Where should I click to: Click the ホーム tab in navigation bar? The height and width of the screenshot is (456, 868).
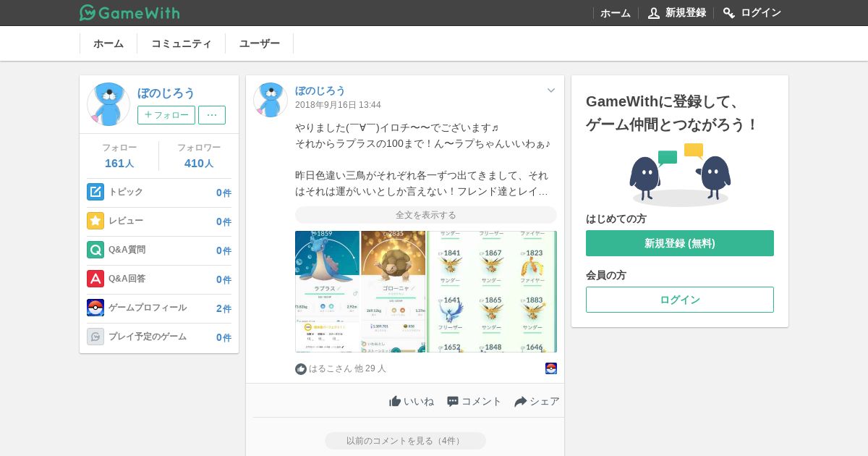(x=109, y=43)
